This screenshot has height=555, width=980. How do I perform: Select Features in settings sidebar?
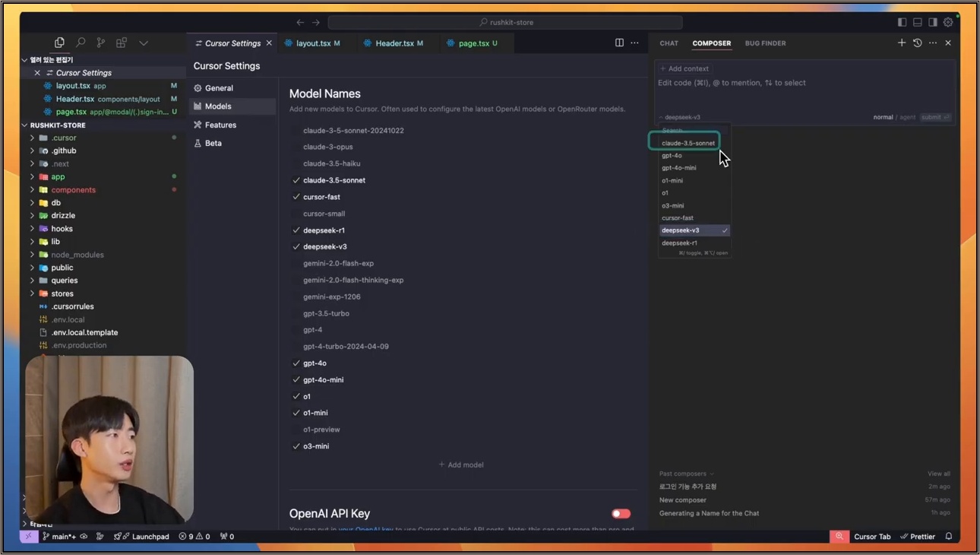[232, 125]
